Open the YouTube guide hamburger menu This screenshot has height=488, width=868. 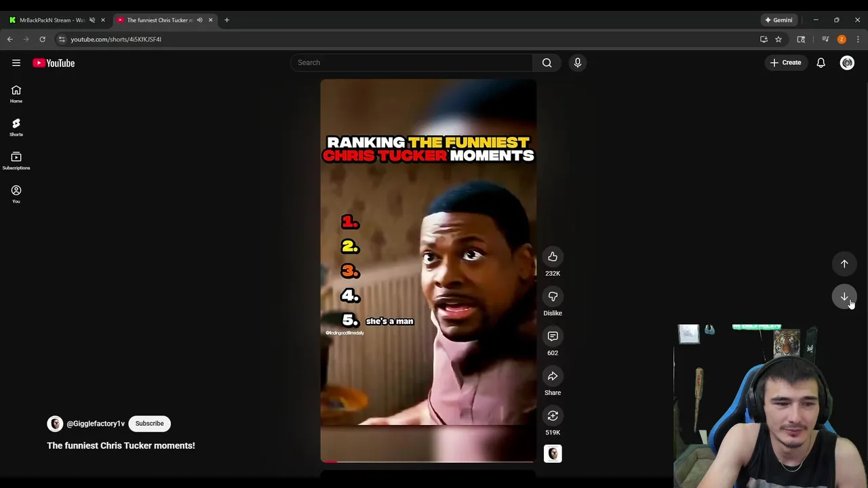[16, 62]
